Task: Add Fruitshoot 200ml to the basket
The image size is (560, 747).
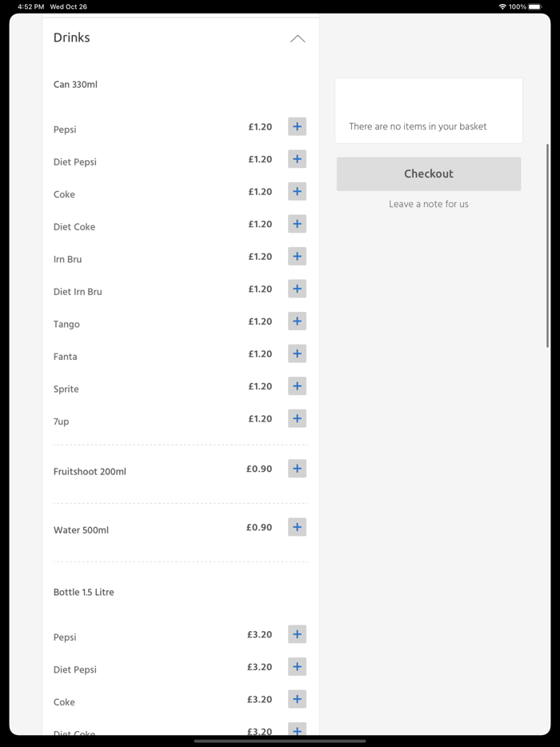Action: 297,469
